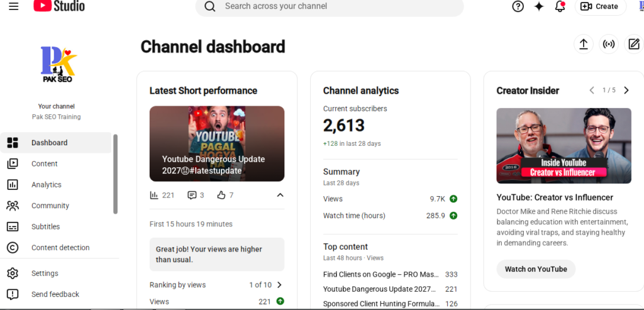Click the green up arrow beside Watch time
644x310 pixels.
point(453,216)
